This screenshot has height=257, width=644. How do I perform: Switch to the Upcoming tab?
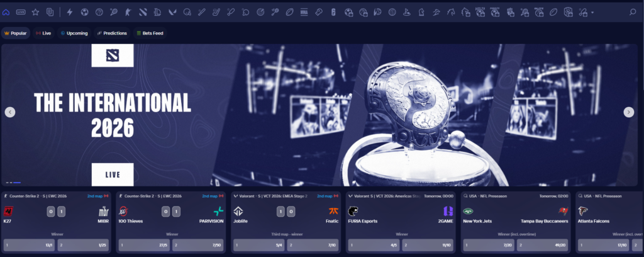click(74, 33)
